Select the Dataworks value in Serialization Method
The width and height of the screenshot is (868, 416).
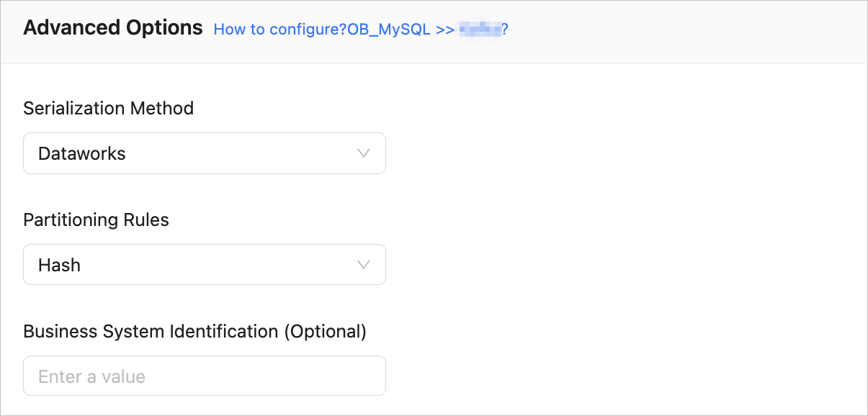[x=81, y=153]
